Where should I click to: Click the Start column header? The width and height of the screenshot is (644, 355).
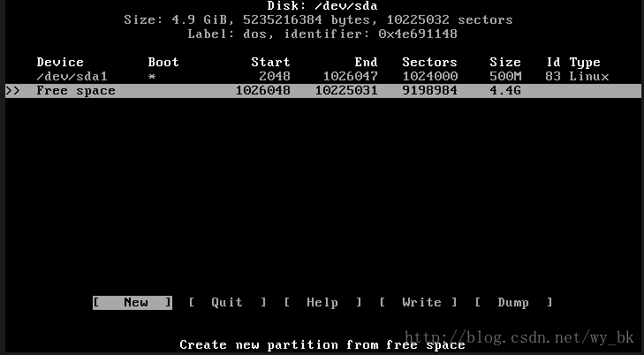click(270, 63)
